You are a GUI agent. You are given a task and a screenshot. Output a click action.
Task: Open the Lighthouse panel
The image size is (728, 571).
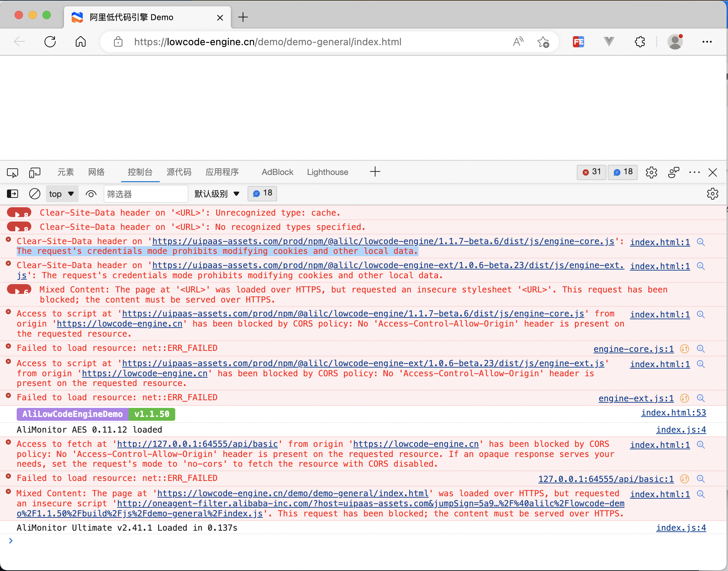[327, 172]
